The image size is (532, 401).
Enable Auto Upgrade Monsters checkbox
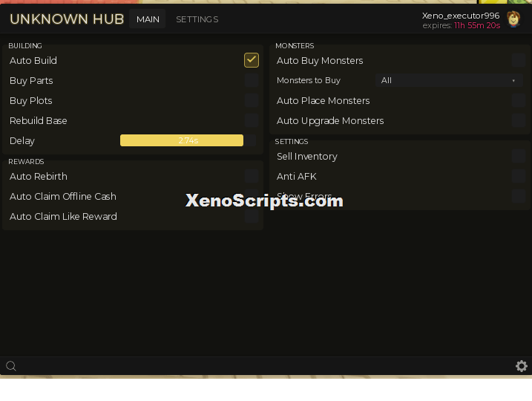[519, 120]
